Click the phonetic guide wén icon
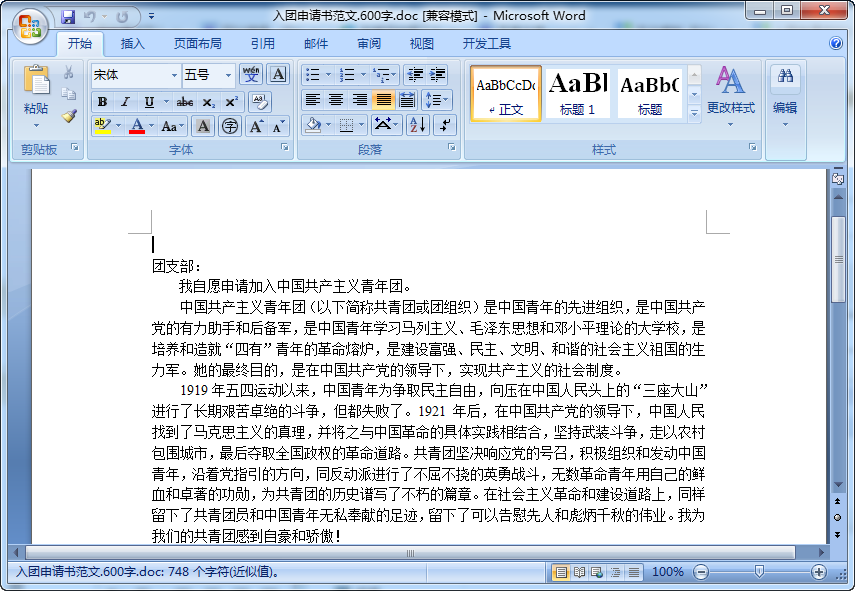The height and width of the screenshot is (591, 855). tap(251, 75)
